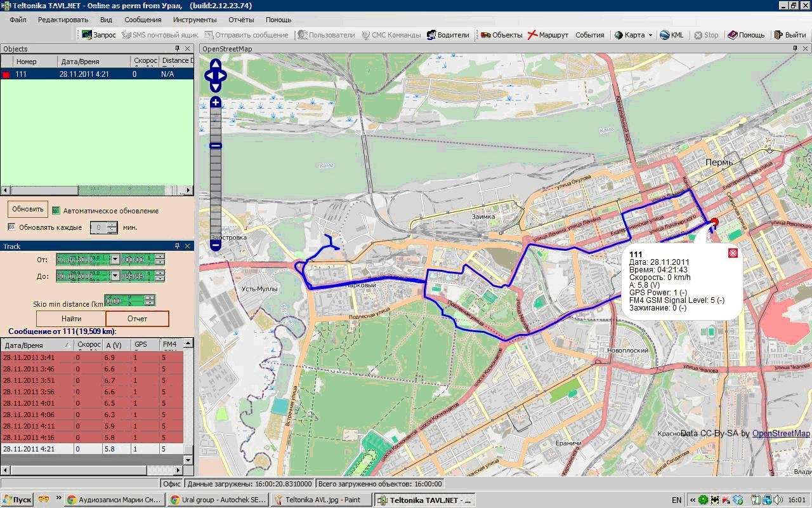The image size is (812, 508).
Task: Open События in the toolbar
Action: point(589,35)
